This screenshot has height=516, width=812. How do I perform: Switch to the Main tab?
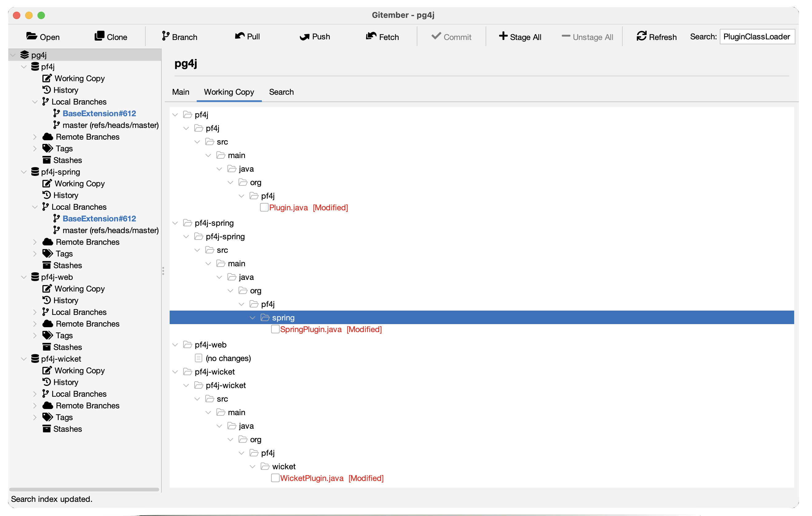click(x=181, y=92)
